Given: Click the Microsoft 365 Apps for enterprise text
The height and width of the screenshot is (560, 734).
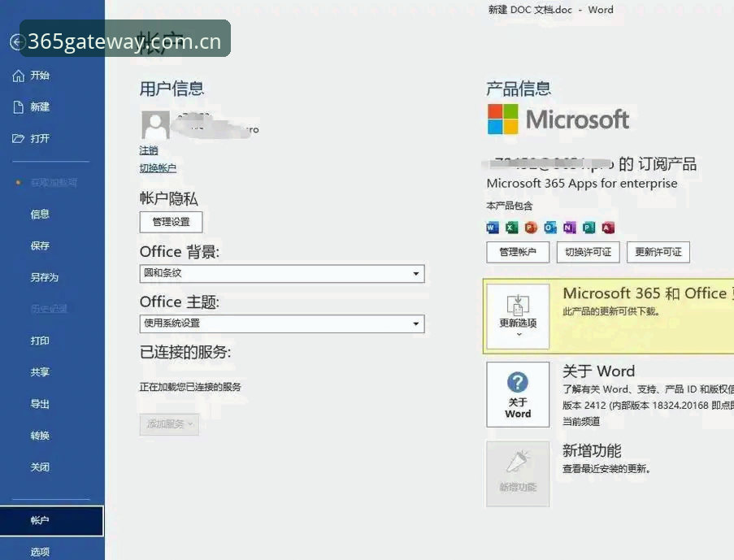Looking at the screenshot, I should coord(582,183).
